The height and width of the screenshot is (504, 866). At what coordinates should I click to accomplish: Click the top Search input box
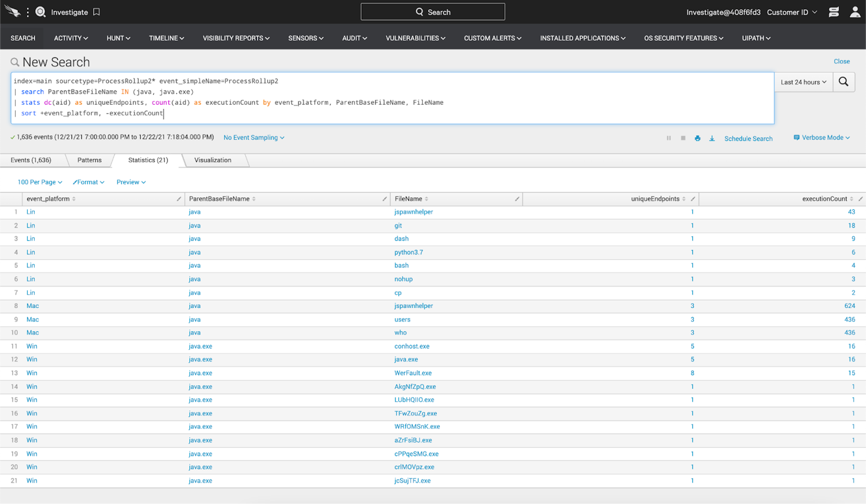(433, 12)
